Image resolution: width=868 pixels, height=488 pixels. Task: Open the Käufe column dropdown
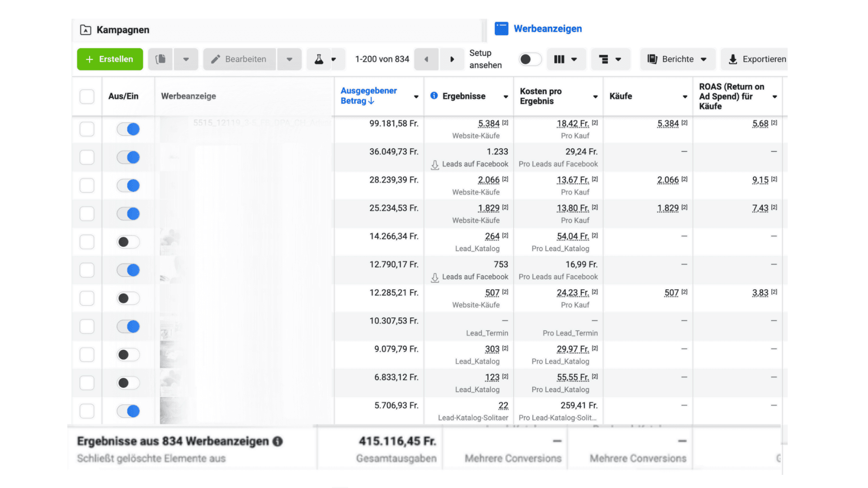point(684,97)
